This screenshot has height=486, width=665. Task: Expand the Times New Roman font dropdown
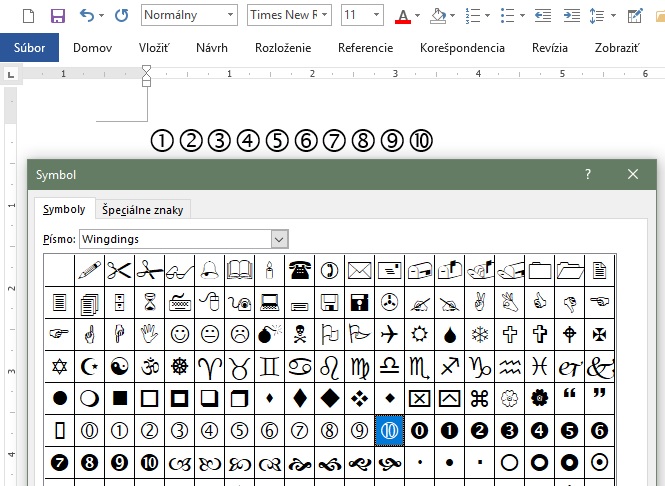pos(323,16)
